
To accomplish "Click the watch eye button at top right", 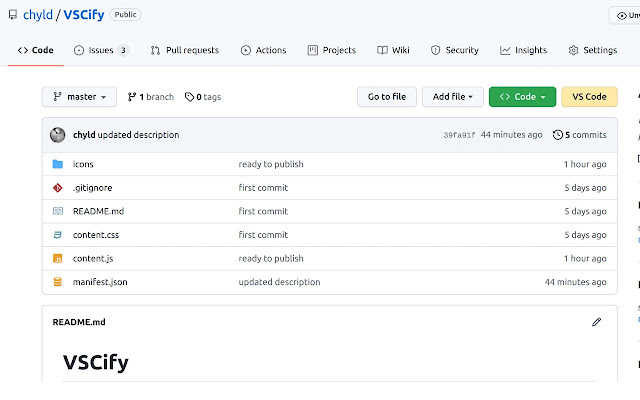I will pyautogui.click(x=625, y=16).
